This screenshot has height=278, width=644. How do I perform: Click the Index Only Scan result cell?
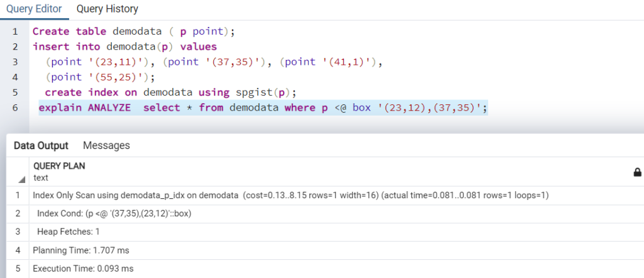pos(336,196)
